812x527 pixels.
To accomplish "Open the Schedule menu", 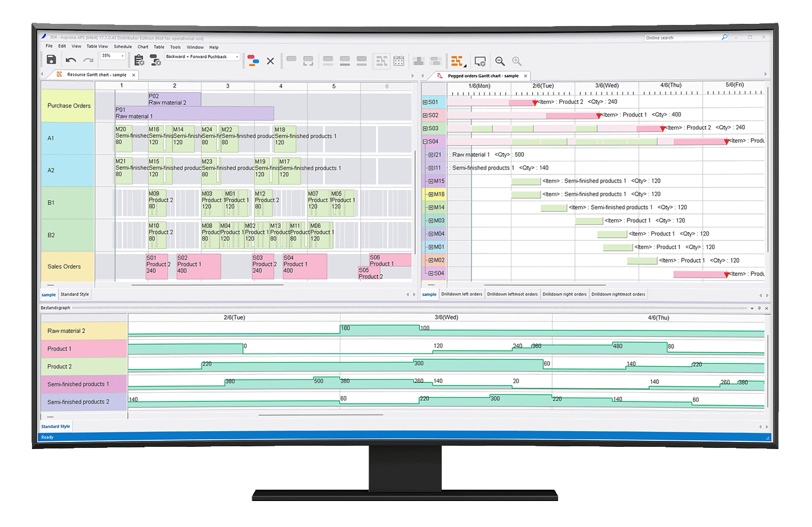I will click(123, 47).
